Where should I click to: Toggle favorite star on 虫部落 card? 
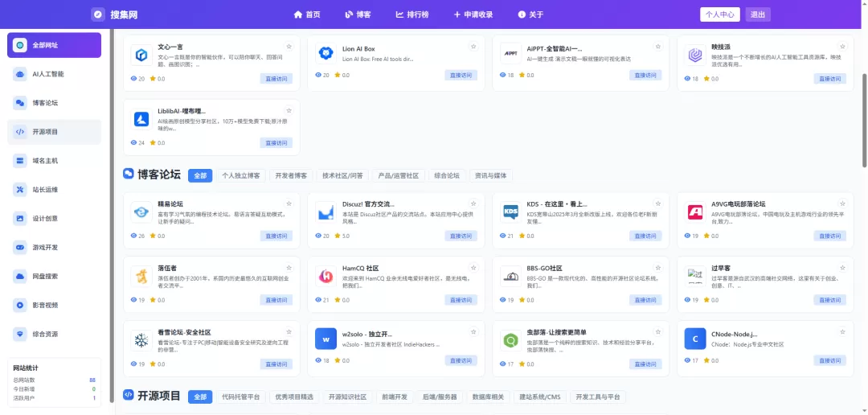[658, 331]
